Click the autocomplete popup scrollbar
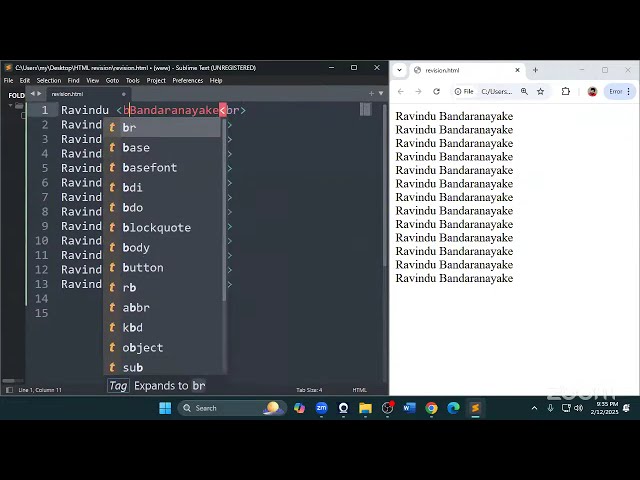 (224, 210)
